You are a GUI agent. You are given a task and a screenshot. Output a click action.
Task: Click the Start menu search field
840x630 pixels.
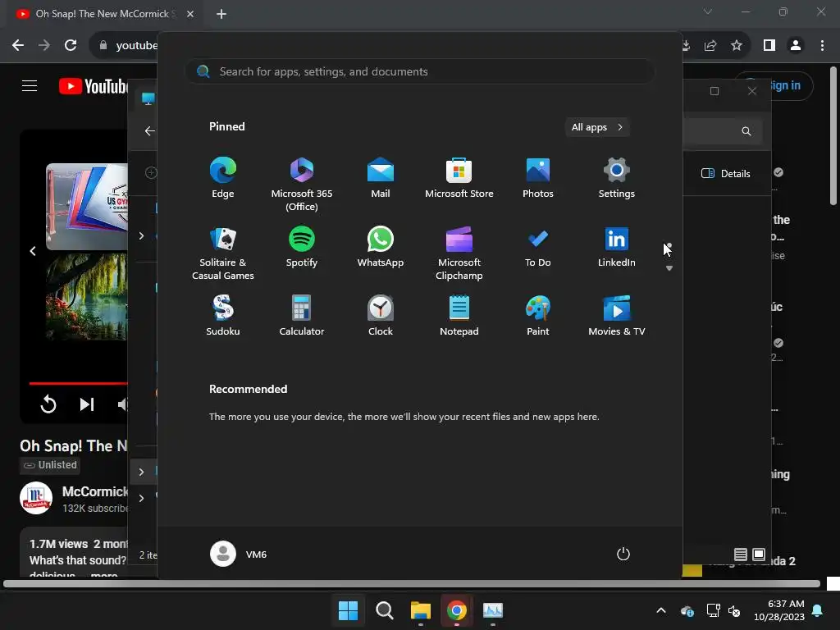tap(419, 72)
